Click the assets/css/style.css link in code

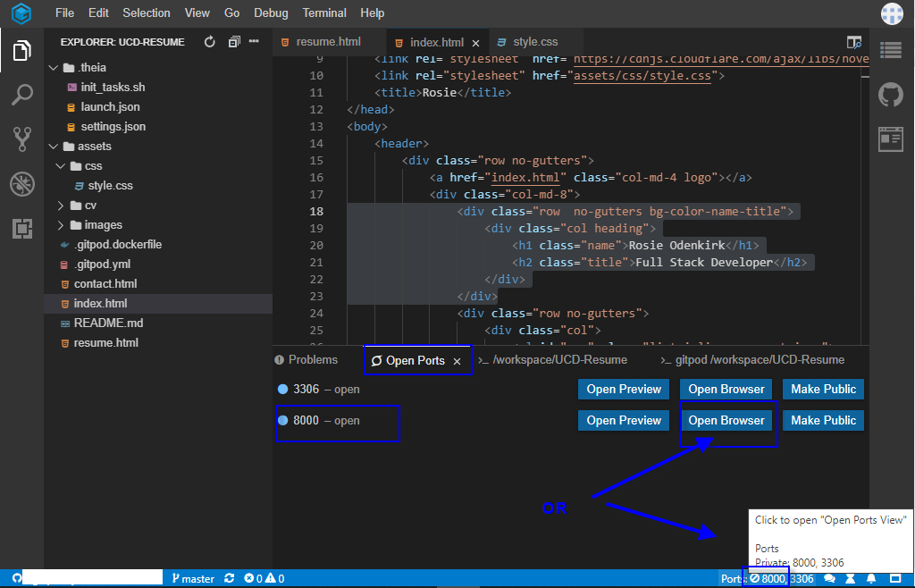(642, 76)
